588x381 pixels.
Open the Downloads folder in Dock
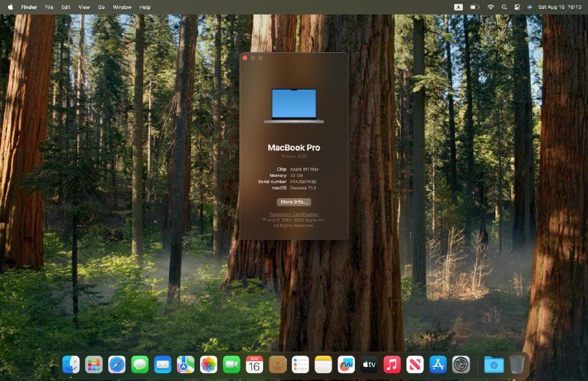coord(494,364)
